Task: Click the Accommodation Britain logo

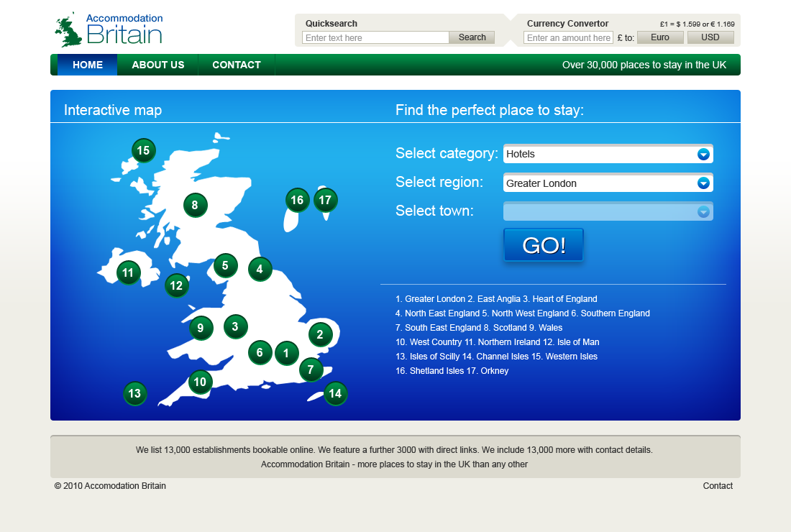Action: [x=109, y=29]
